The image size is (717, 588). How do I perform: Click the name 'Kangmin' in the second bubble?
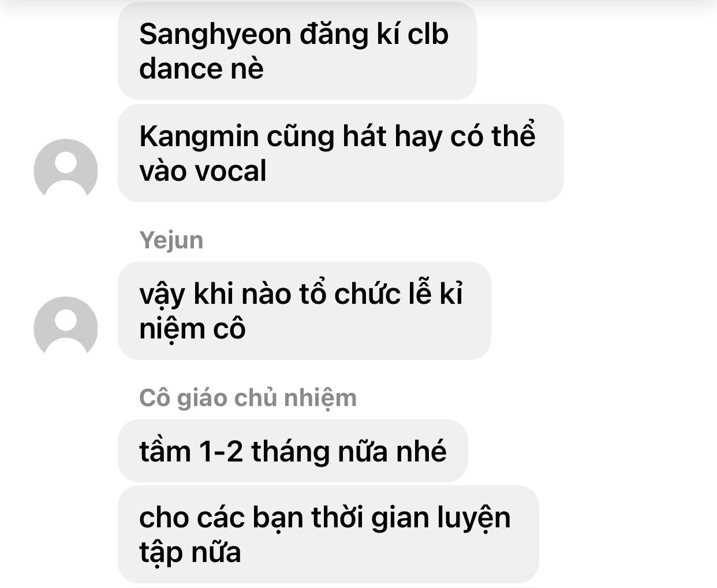tap(199, 137)
